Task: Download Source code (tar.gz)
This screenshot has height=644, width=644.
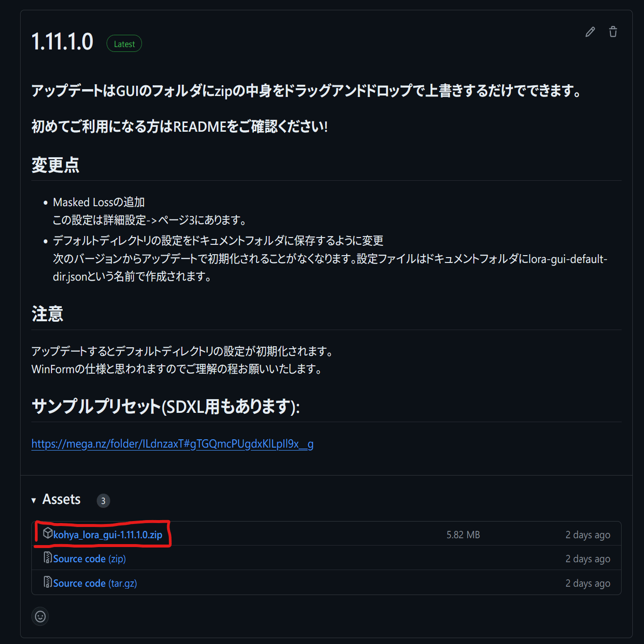Action: click(95, 583)
